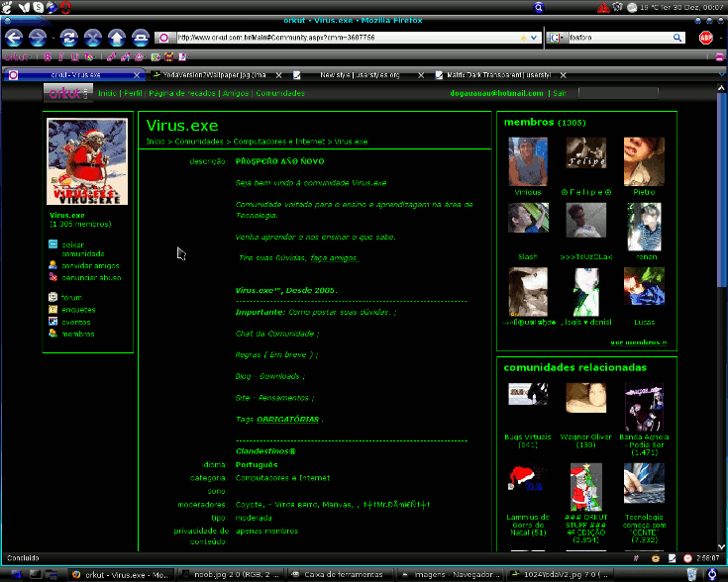
Task: Open the smiley emoticon picker
Action: [139, 57]
